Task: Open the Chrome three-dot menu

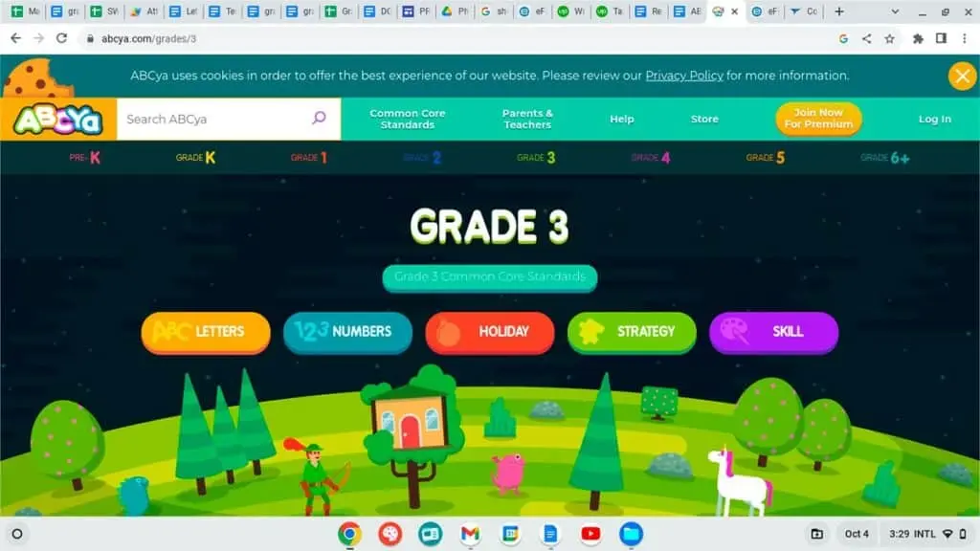Action: click(x=965, y=38)
